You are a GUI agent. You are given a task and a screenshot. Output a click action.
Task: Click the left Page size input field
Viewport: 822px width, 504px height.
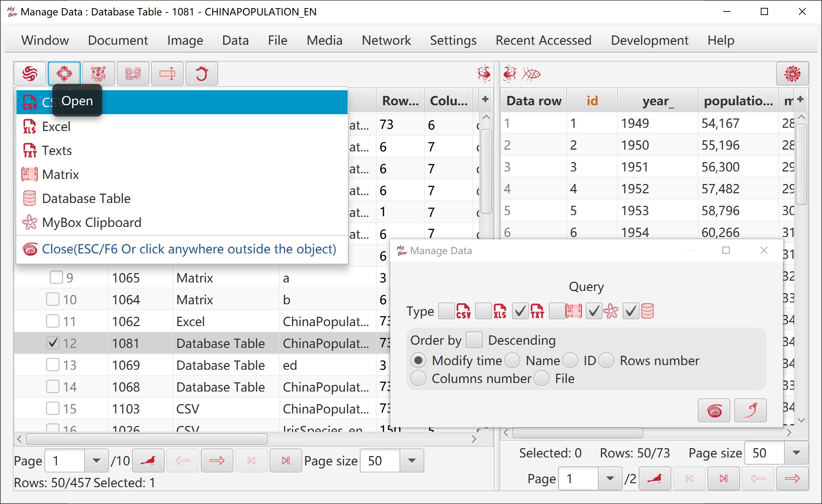pos(380,461)
